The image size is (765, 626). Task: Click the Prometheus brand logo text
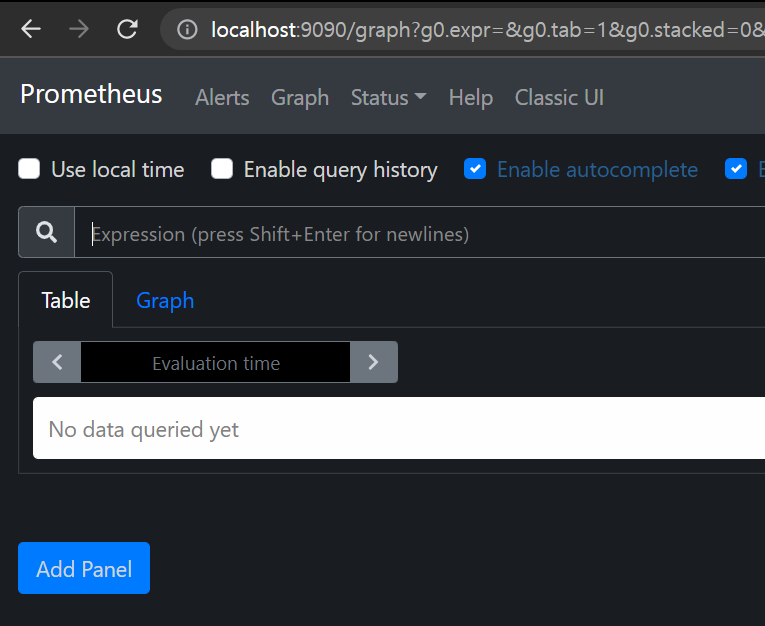91,94
